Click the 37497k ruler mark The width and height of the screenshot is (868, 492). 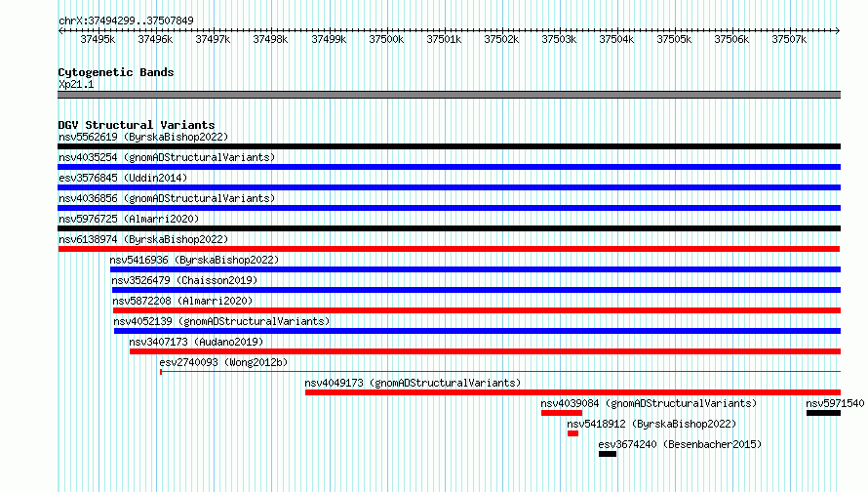click(x=213, y=39)
